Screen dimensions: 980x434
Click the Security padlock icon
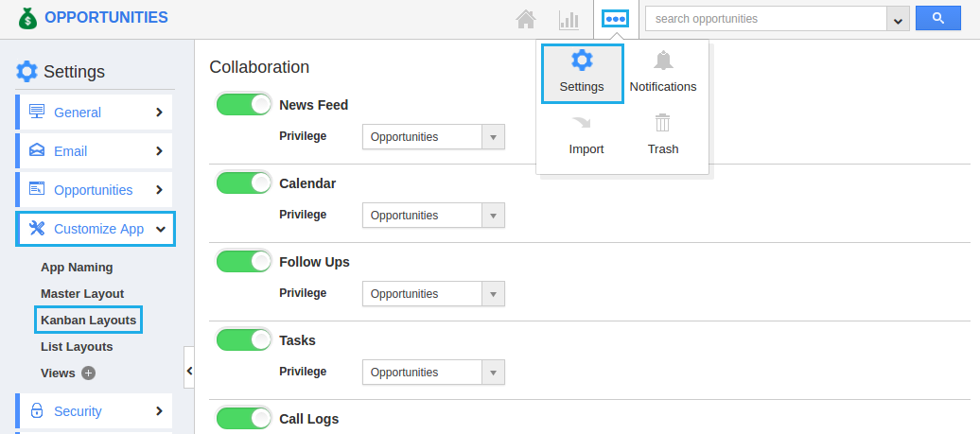(x=37, y=410)
